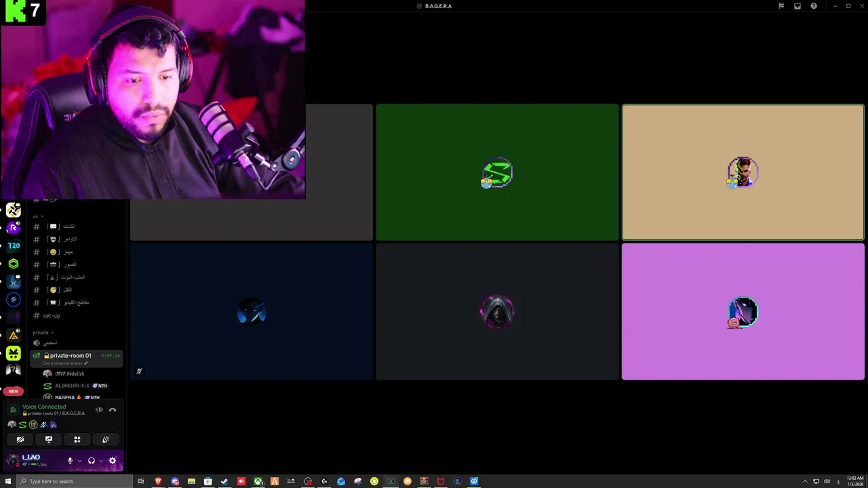Open WinRAR from the taskbar
Image resolution: width=868 pixels, height=488 pixels.
click(424, 481)
